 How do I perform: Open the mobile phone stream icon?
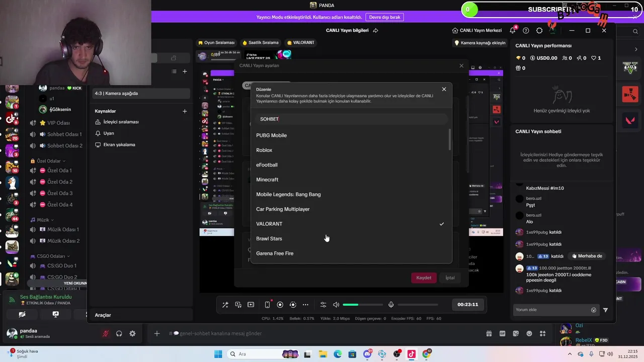point(267,305)
